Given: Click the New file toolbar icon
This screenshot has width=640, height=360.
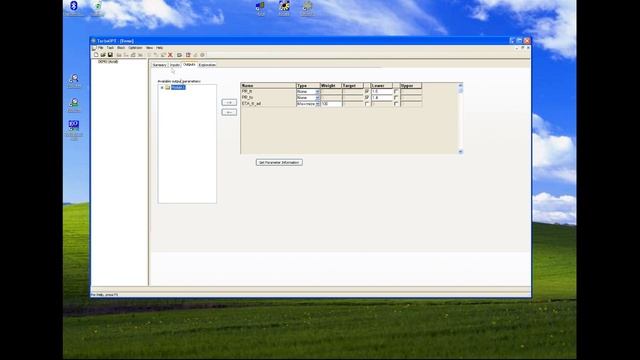Looking at the screenshot, I should tap(96, 55).
